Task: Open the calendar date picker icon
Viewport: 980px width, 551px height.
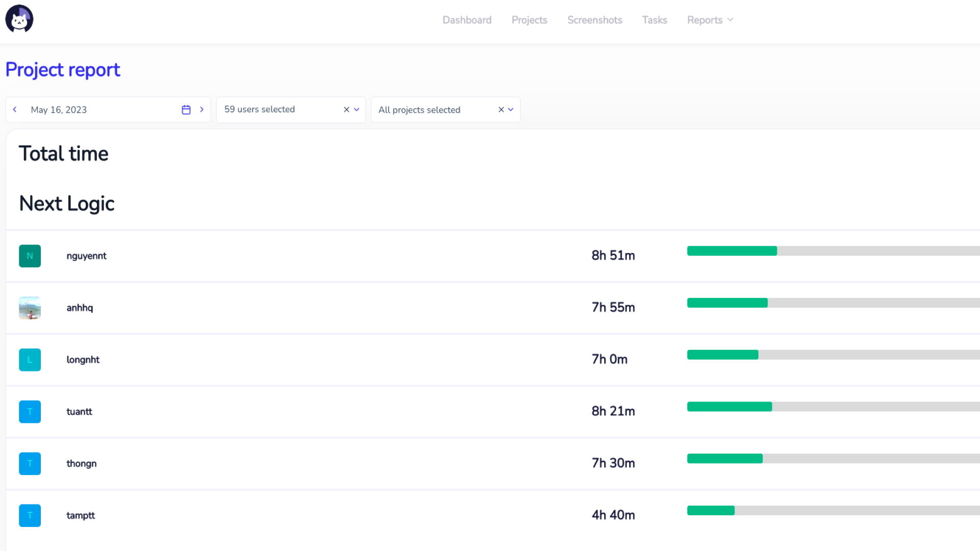Action: point(186,110)
